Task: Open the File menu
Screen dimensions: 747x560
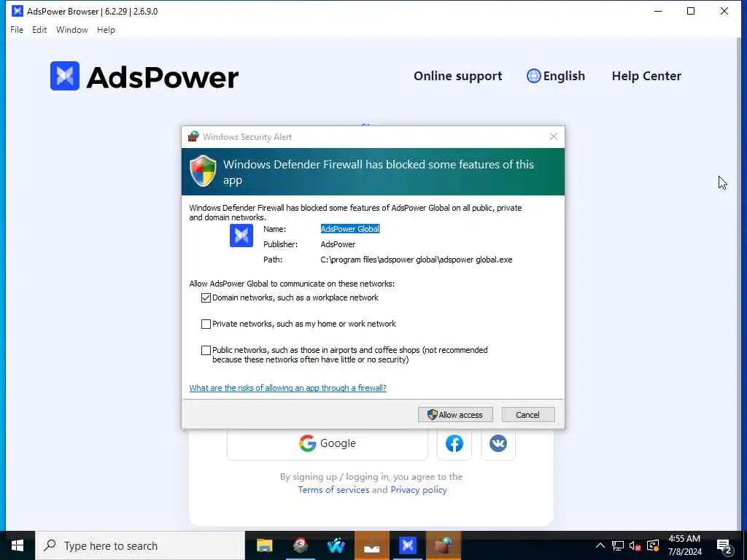Action: 17,29
